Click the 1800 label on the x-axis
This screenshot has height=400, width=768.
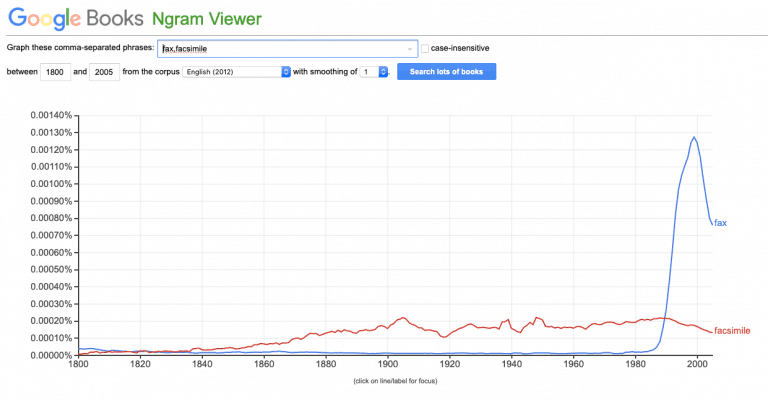click(x=78, y=365)
